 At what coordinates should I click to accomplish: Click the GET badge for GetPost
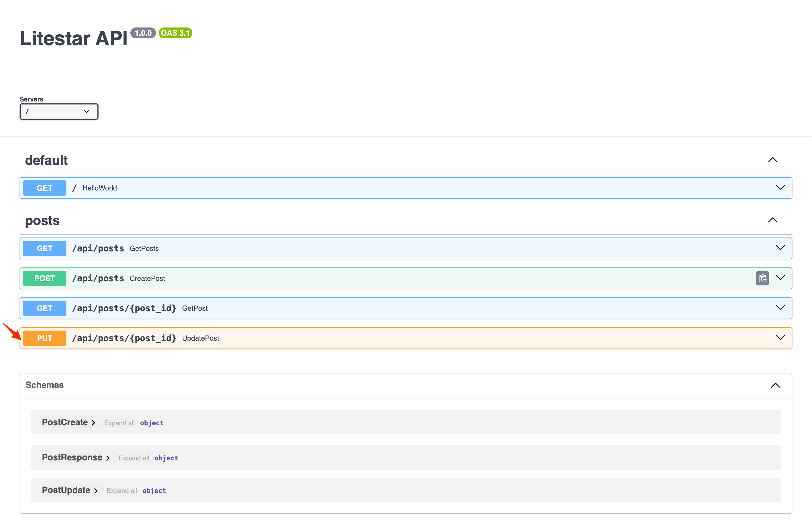[x=45, y=308]
